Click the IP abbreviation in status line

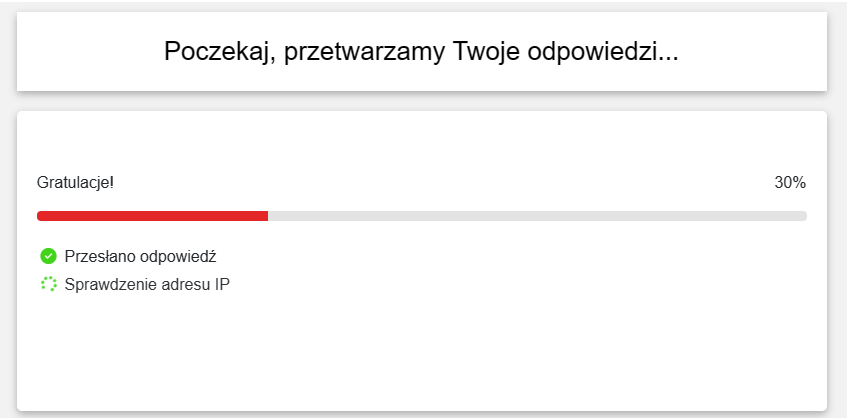pyautogui.click(x=223, y=285)
